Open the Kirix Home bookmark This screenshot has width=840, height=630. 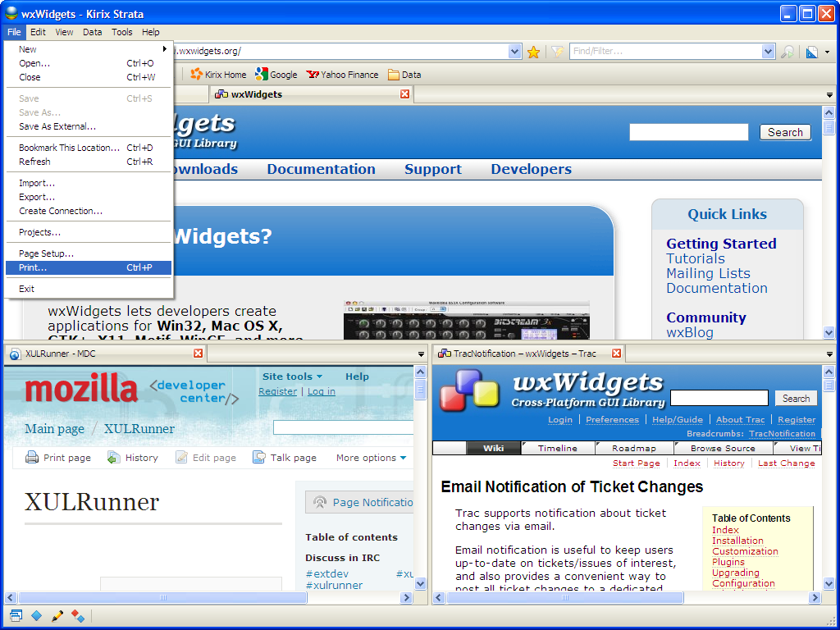pyautogui.click(x=218, y=75)
